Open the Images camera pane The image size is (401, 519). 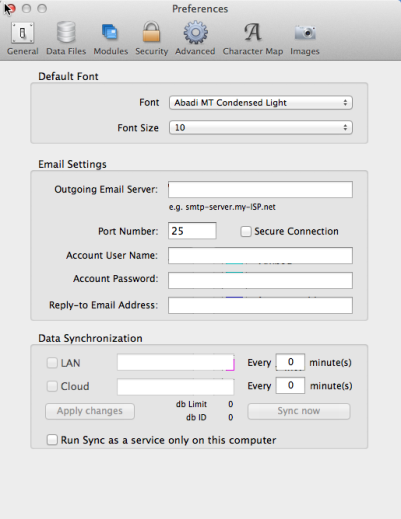pos(305,38)
